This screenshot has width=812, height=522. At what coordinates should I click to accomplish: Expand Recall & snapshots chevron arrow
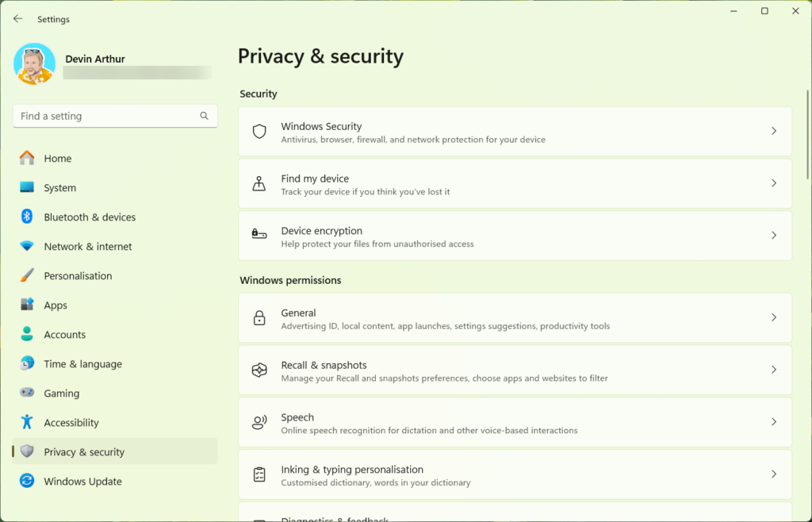pyautogui.click(x=774, y=370)
